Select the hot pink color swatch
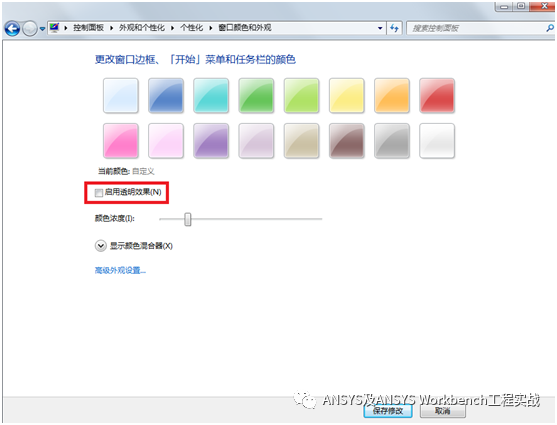This screenshot has width=557, height=425. coord(121,141)
